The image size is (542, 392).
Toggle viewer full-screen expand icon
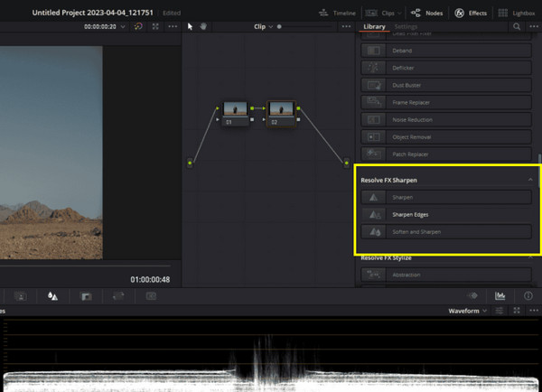click(x=155, y=26)
